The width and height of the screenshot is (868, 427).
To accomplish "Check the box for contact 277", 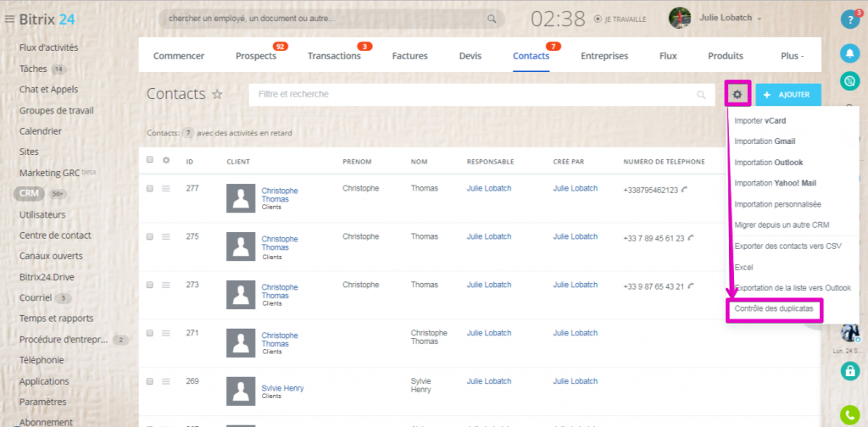I will 149,189.
